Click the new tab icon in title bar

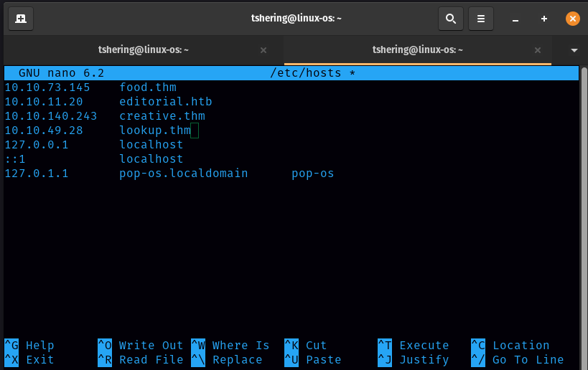(21, 18)
